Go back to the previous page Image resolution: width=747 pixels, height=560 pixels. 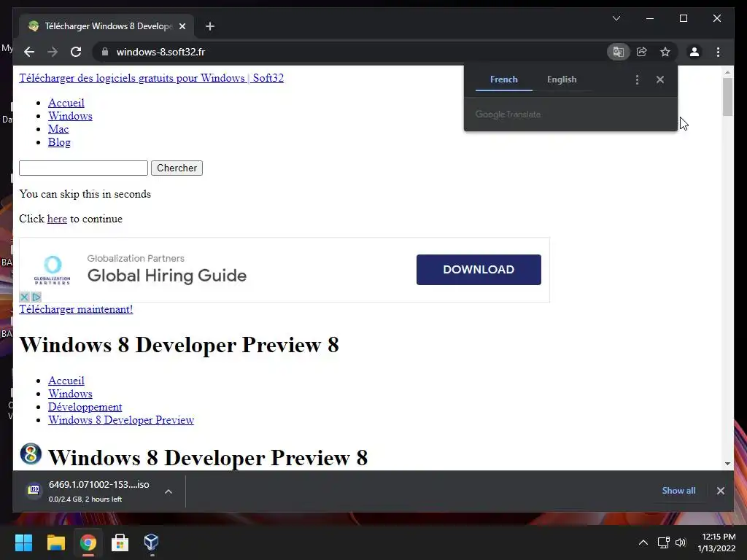click(29, 52)
